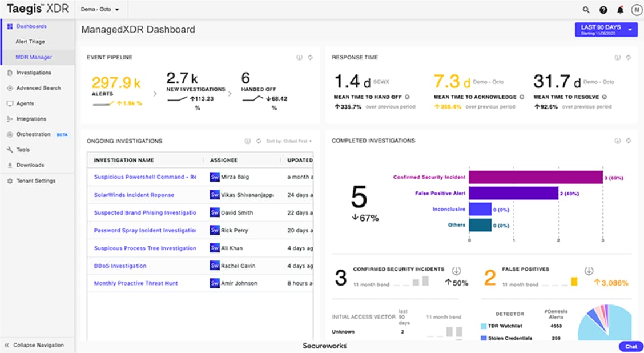Refresh the Response Time widget

(629, 58)
